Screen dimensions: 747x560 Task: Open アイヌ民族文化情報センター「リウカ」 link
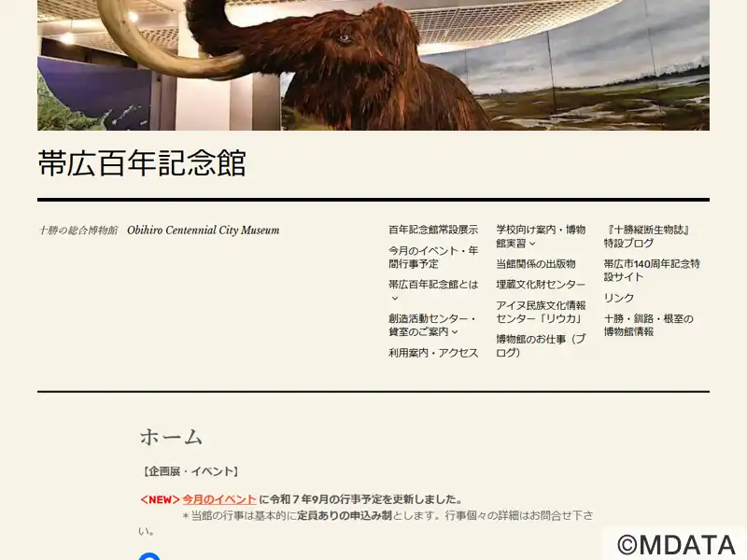coord(541,312)
